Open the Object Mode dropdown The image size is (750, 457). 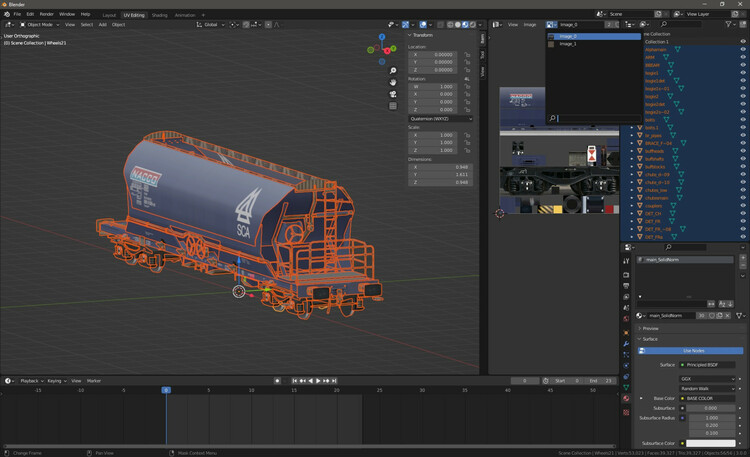tap(40, 24)
